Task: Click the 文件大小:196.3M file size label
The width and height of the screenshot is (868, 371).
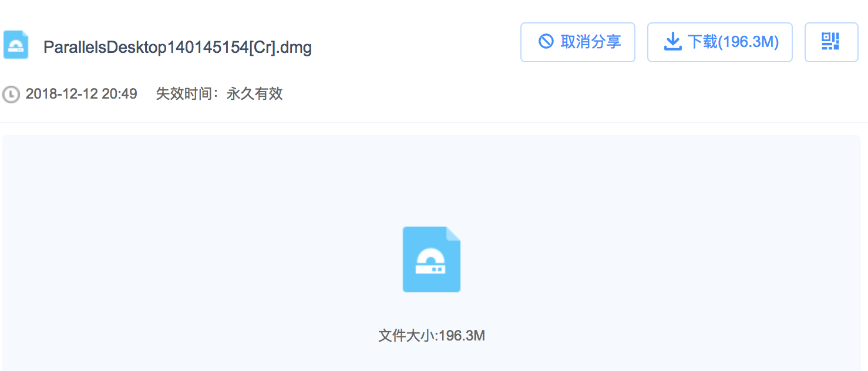Action: pyautogui.click(x=432, y=336)
